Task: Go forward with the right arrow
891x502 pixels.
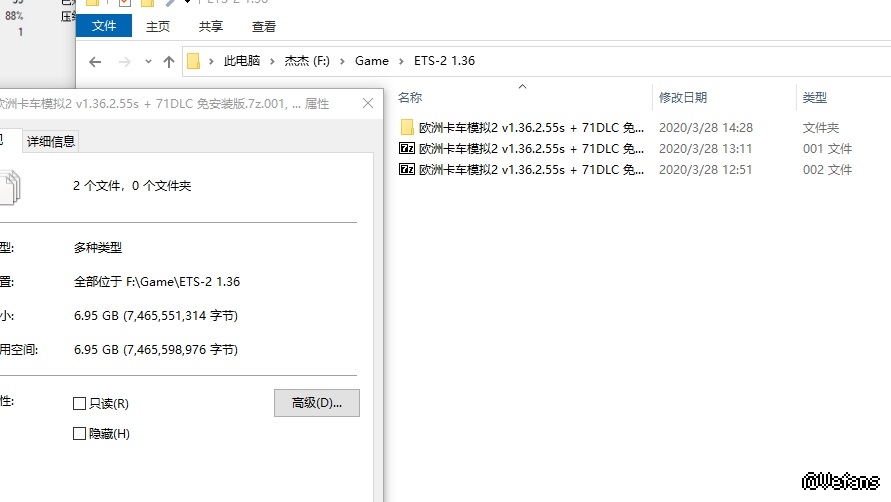Action: [x=124, y=61]
